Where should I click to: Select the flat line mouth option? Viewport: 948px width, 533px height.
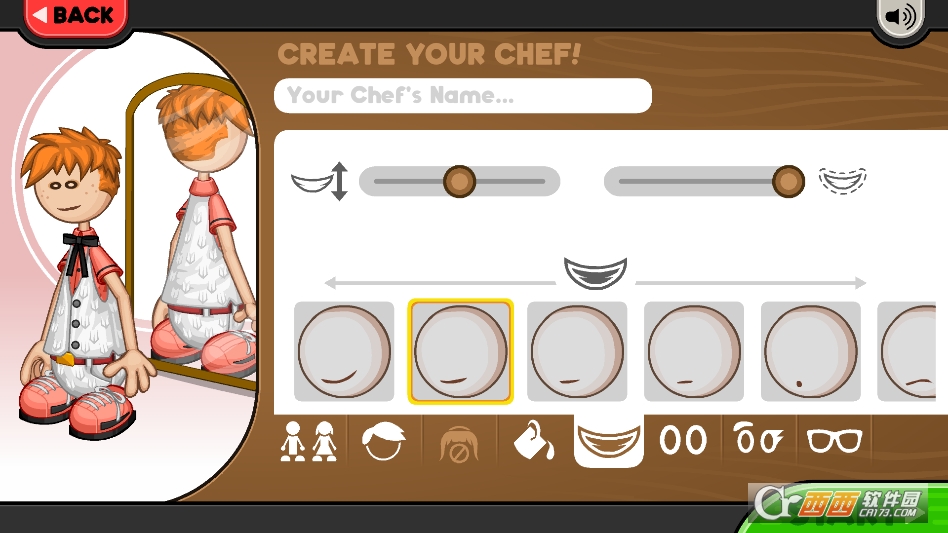(694, 351)
